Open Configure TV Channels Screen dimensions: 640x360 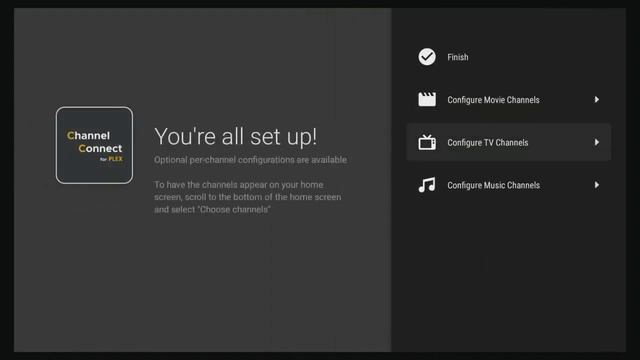click(x=509, y=142)
